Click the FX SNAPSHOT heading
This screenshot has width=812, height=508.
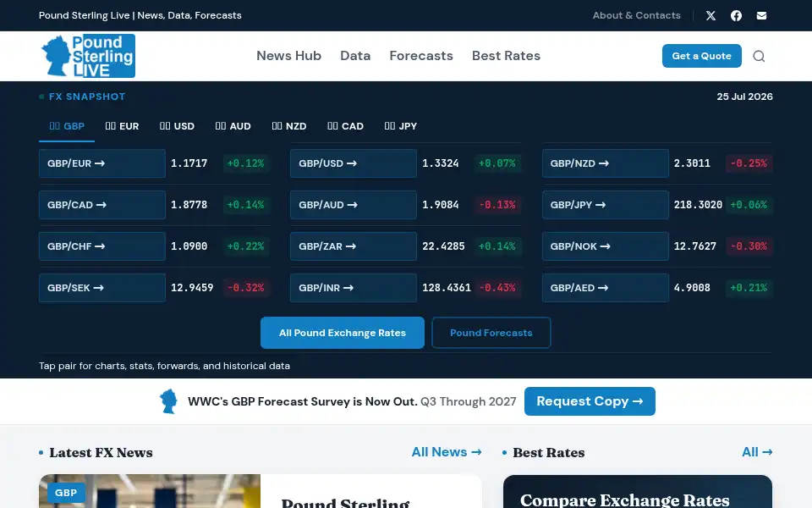tap(87, 97)
